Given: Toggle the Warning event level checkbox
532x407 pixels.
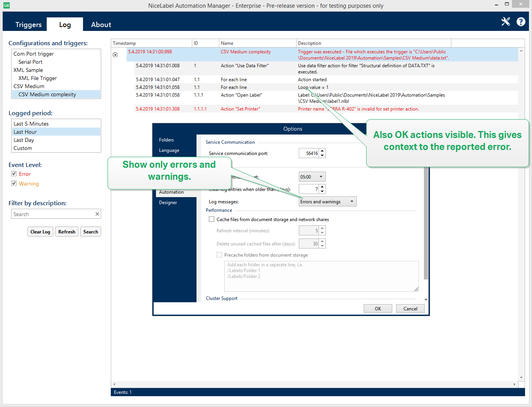Looking at the screenshot, I should (x=14, y=183).
